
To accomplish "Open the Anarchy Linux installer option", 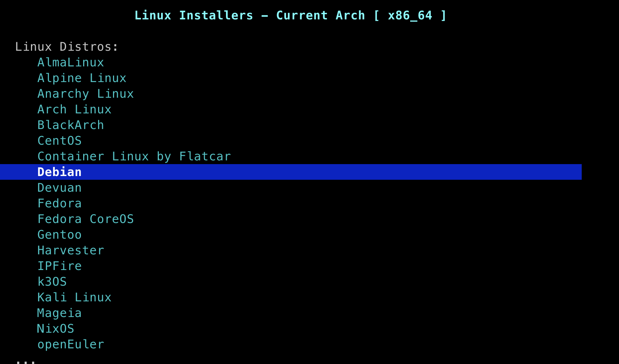I will coord(85,94).
